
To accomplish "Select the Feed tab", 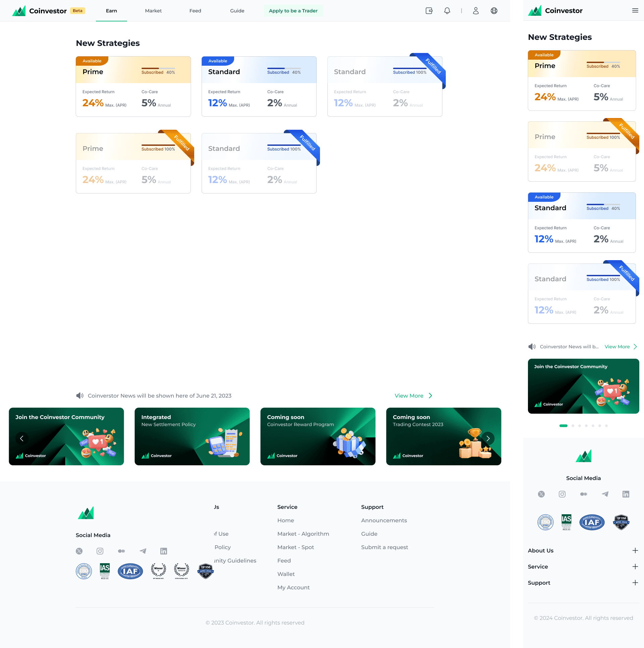I will [x=195, y=11].
